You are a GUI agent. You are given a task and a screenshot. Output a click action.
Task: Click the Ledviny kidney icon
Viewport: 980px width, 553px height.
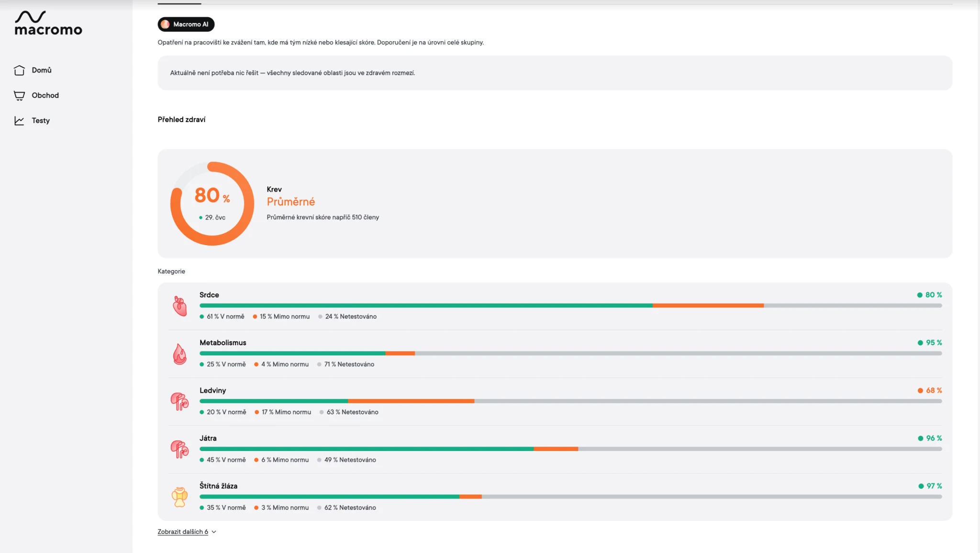180,401
